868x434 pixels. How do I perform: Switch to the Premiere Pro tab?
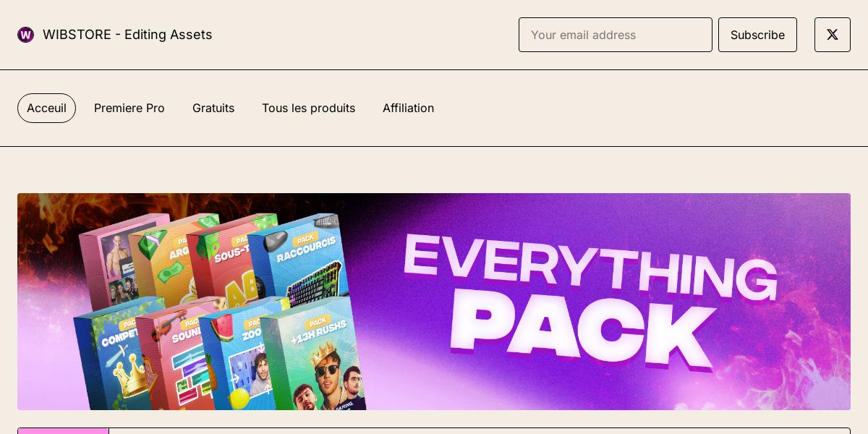click(x=129, y=108)
